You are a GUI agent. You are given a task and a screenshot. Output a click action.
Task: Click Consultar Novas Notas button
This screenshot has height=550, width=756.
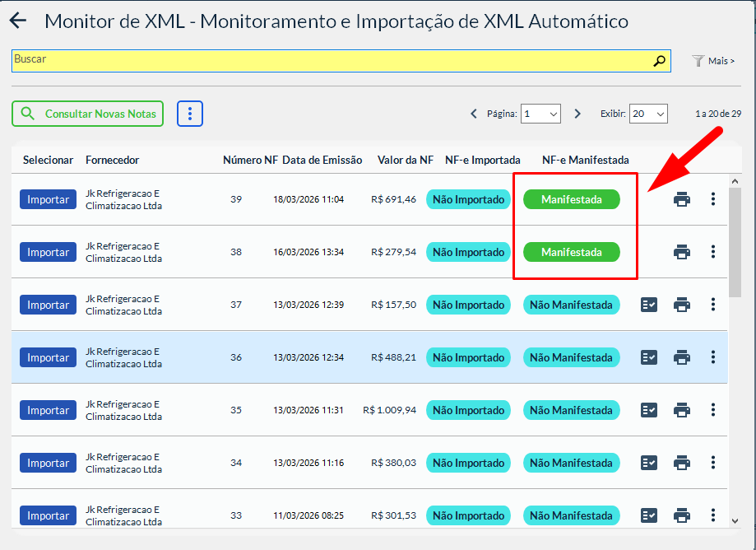88,114
